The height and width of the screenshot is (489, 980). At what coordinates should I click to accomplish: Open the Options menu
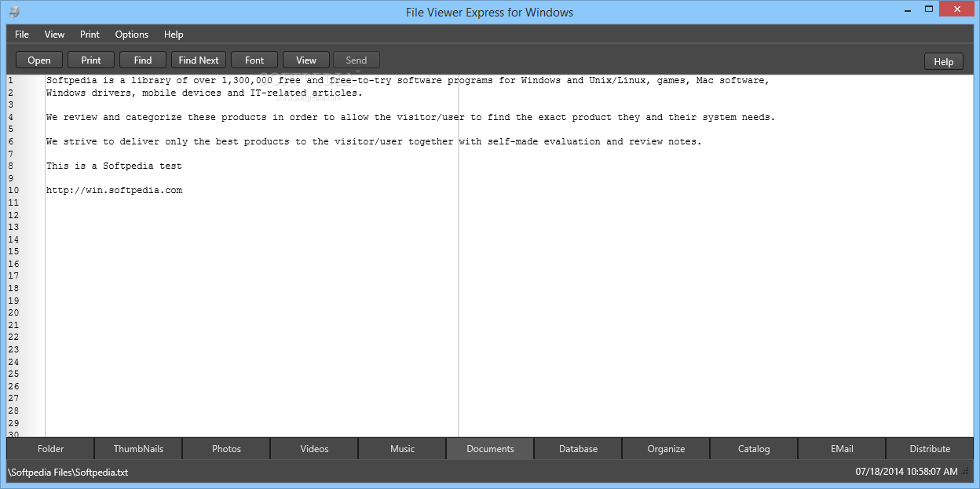tap(132, 35)
